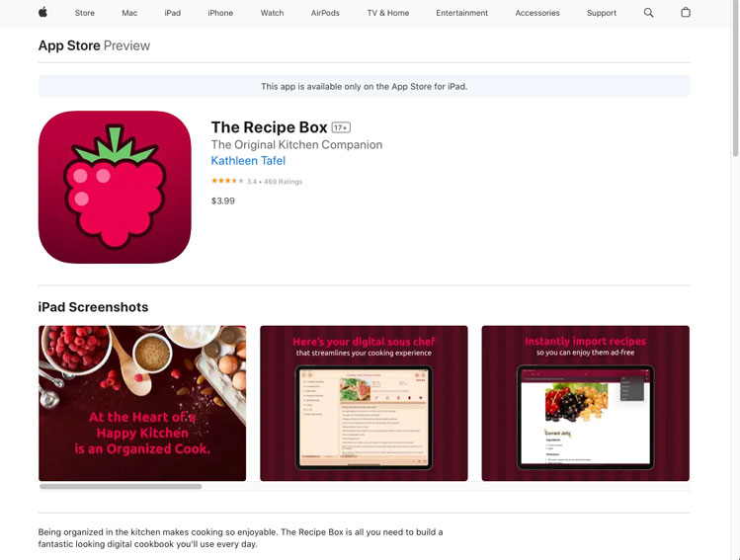740x560 pixels.
Task: Open the shopping bag icon
Action: (686, 12)
